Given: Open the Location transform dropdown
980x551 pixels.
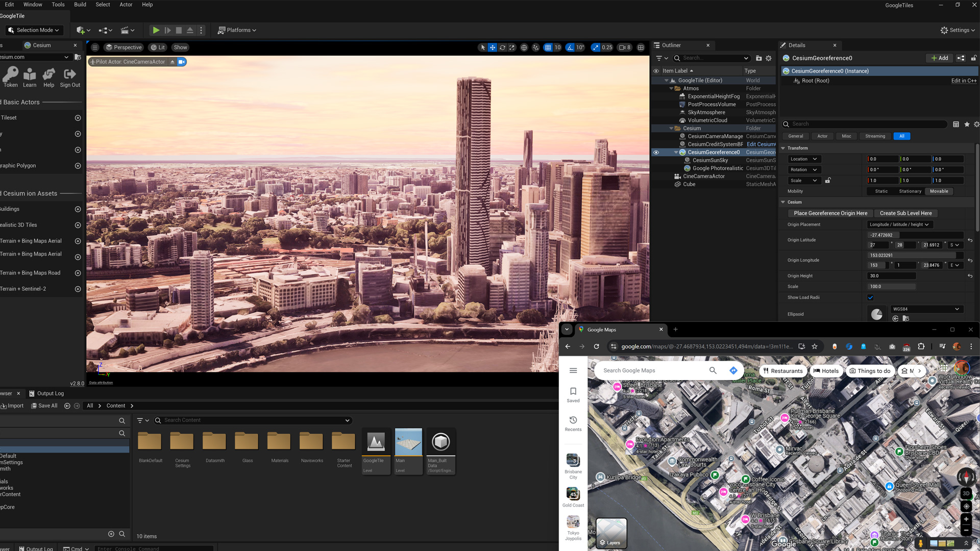Looking at the screenshot, I should 804,159.
